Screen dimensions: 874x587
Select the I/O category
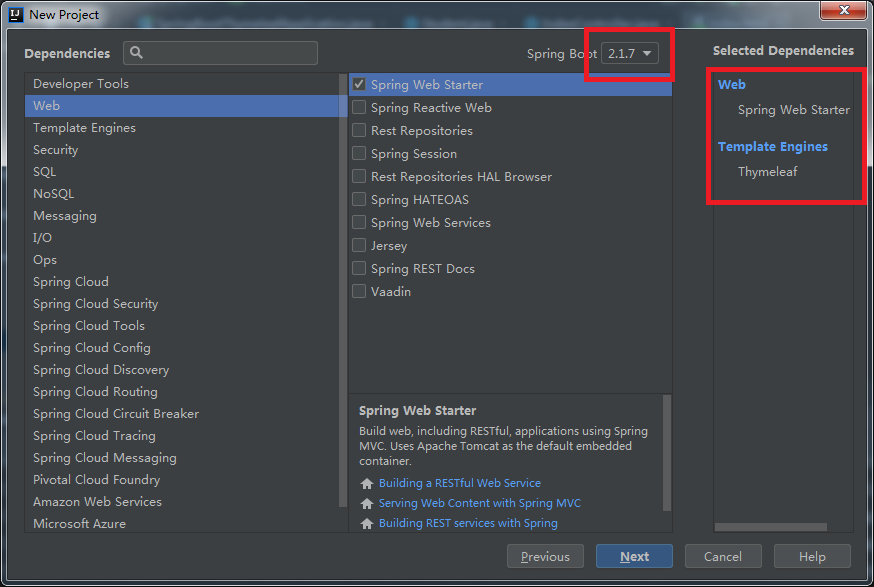click(x=182, y=237)
